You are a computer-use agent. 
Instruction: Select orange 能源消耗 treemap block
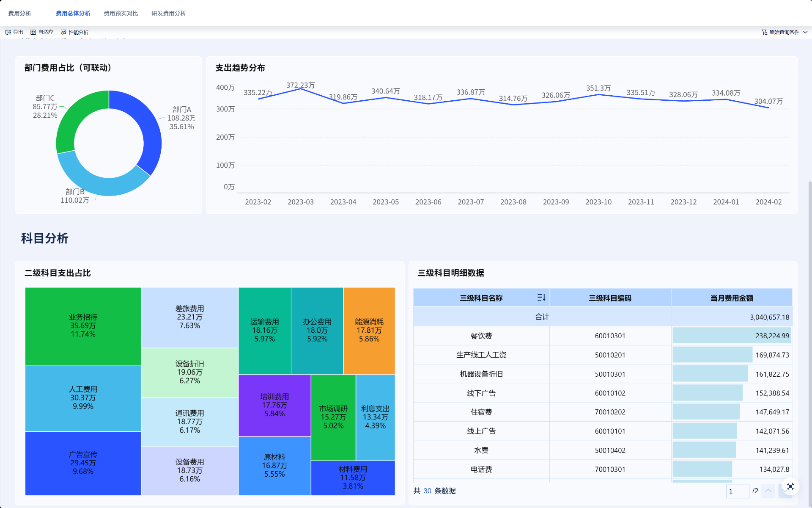[369, 330]
